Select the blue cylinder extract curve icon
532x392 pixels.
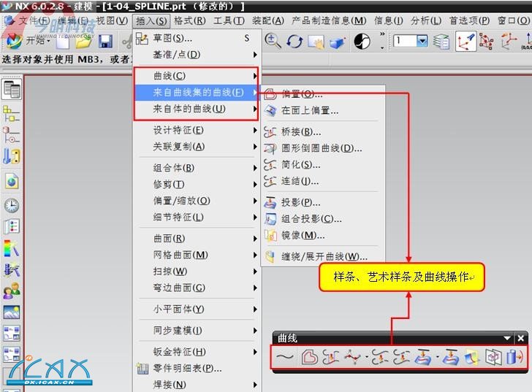click(x=514, y=357)
